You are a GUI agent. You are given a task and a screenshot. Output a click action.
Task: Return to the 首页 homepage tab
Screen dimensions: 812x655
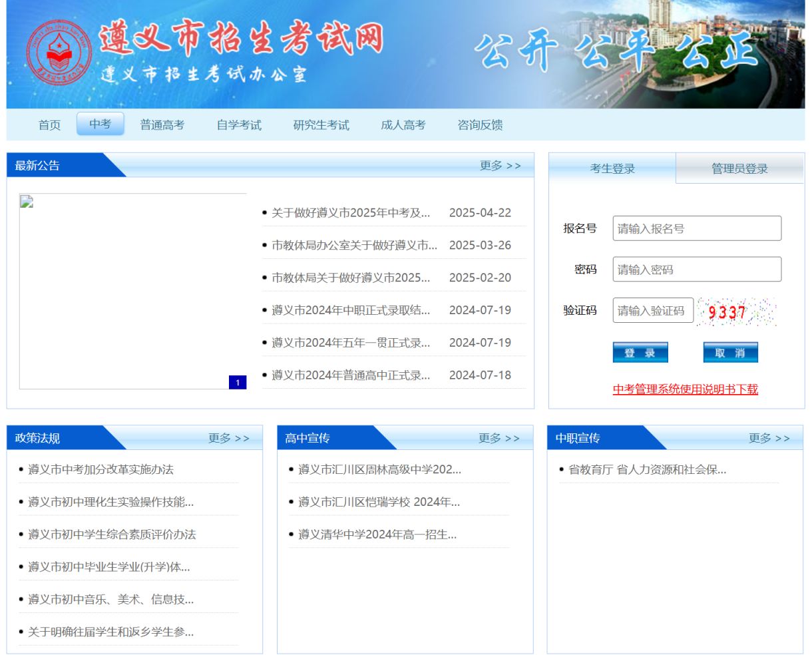pyautogui.click(x=49, y=124)
